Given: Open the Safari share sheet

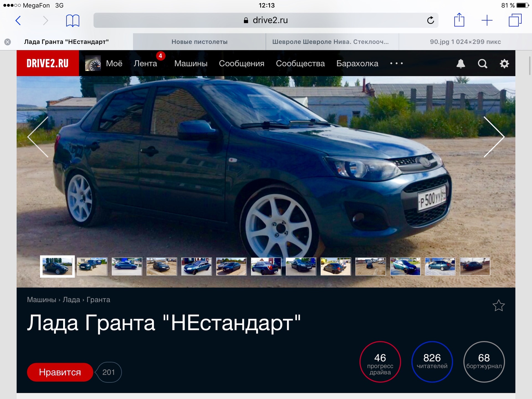Looking at the screenshot, I should (459, 20).
